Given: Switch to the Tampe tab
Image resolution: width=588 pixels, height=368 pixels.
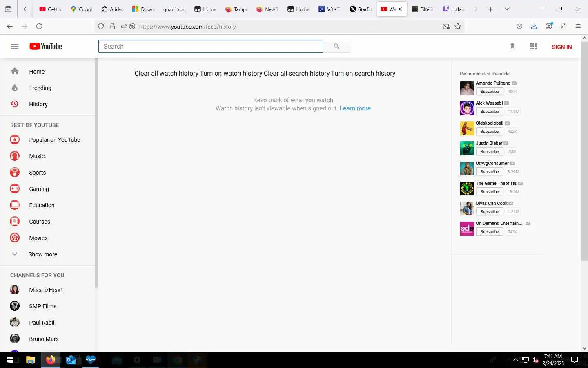Looking at the screenshot, I should (x=237, y=9).
